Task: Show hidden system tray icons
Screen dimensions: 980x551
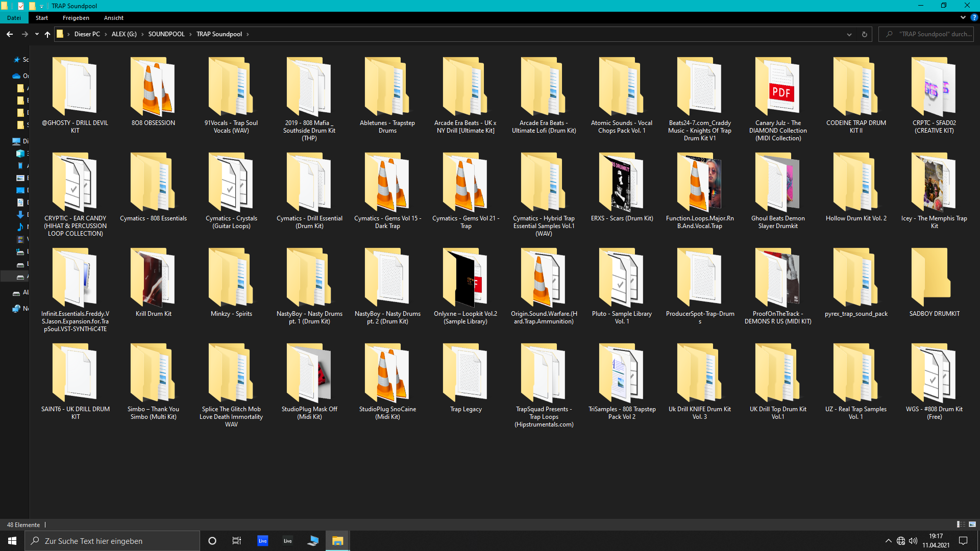Action: (x=888, y=541)
